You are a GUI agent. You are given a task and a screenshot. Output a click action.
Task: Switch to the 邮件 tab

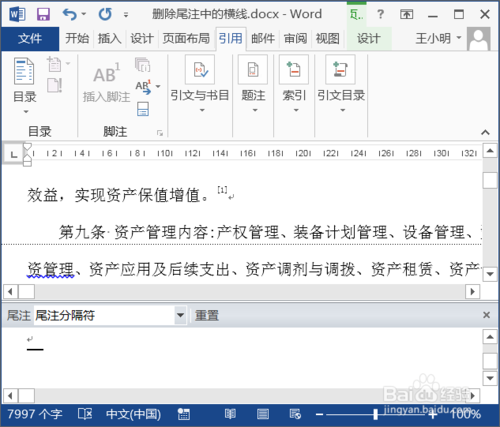point(263,39)
